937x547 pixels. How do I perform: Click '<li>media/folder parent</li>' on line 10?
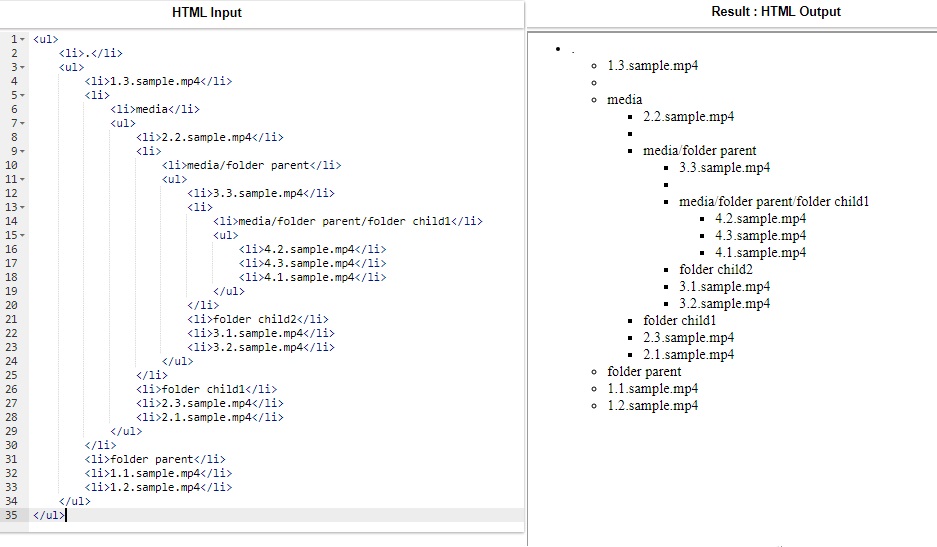pyautogui.click(x=252, y=166)
